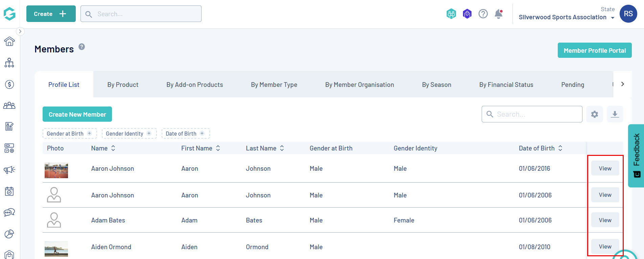This screenshot has width=644, height=259.
Task: Click the table settings gear icon
Action: click(594, 114)
